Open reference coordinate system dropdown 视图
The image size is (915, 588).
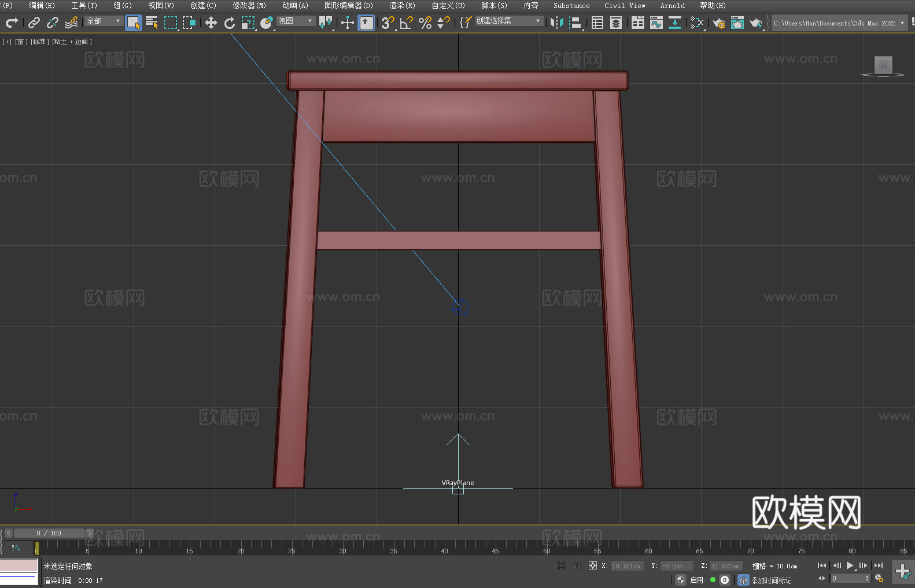point(296,21)
